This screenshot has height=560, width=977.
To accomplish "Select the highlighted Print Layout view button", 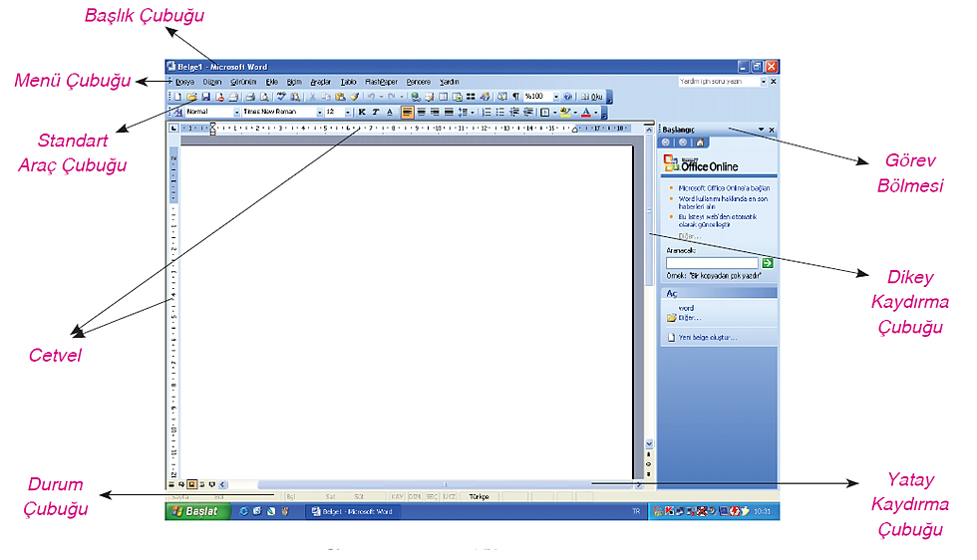I will pos(191,484).
